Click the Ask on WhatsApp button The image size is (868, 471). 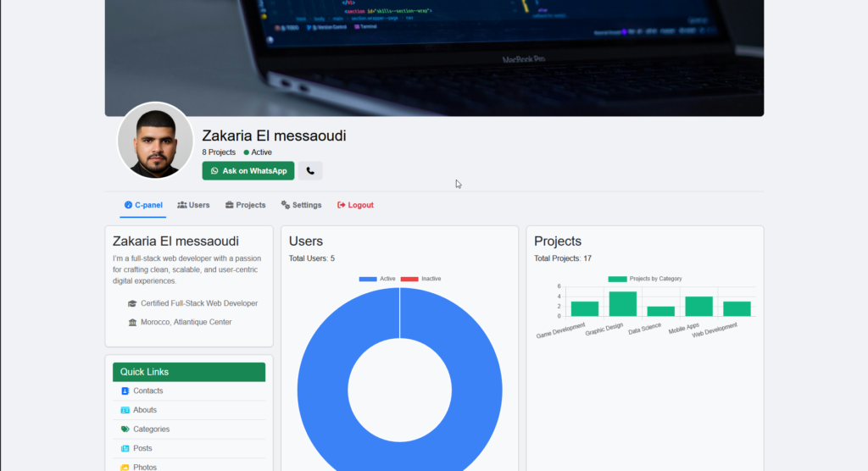point(248,171)
